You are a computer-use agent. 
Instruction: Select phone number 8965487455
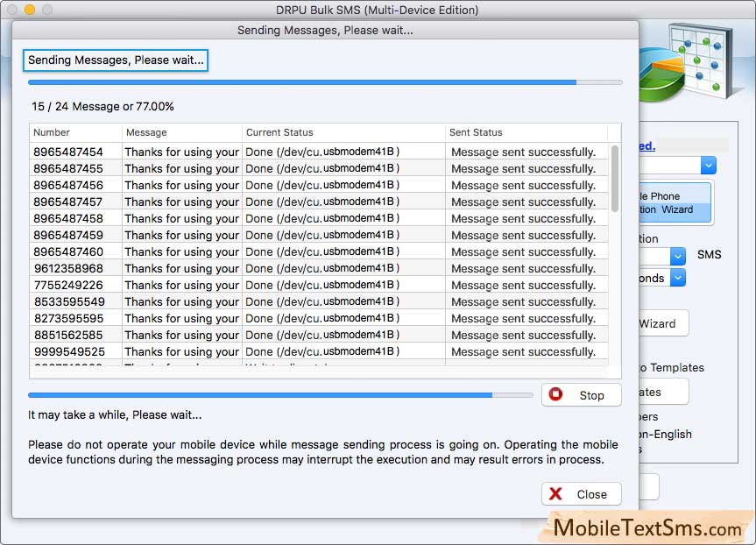pos(68,168)
